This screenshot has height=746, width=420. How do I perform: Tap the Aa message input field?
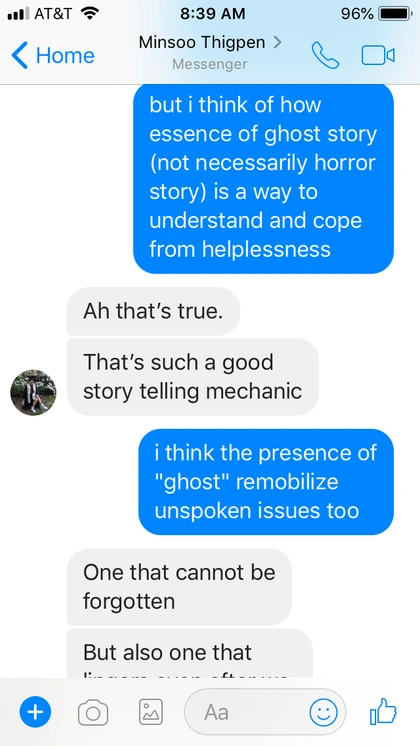tap(264, 712)
